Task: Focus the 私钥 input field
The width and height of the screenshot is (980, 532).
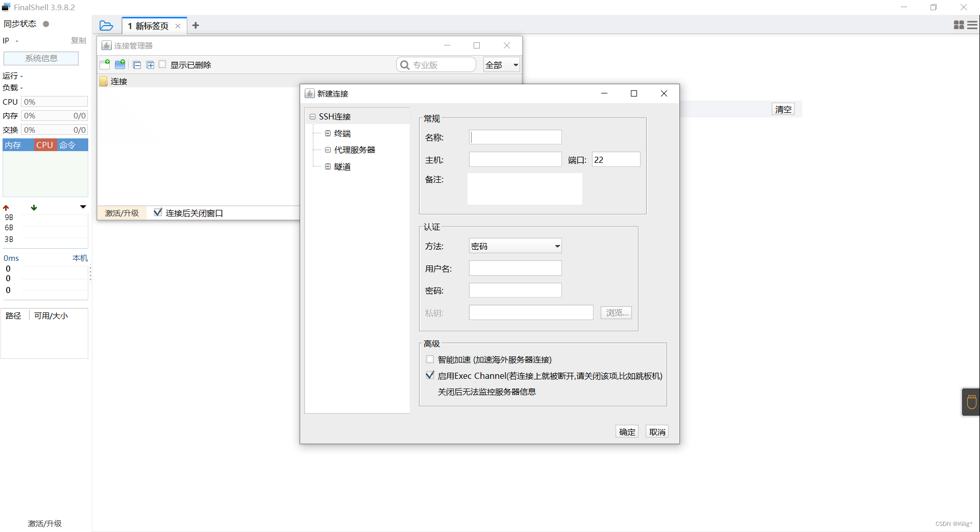Action: [x=531, y=312]
